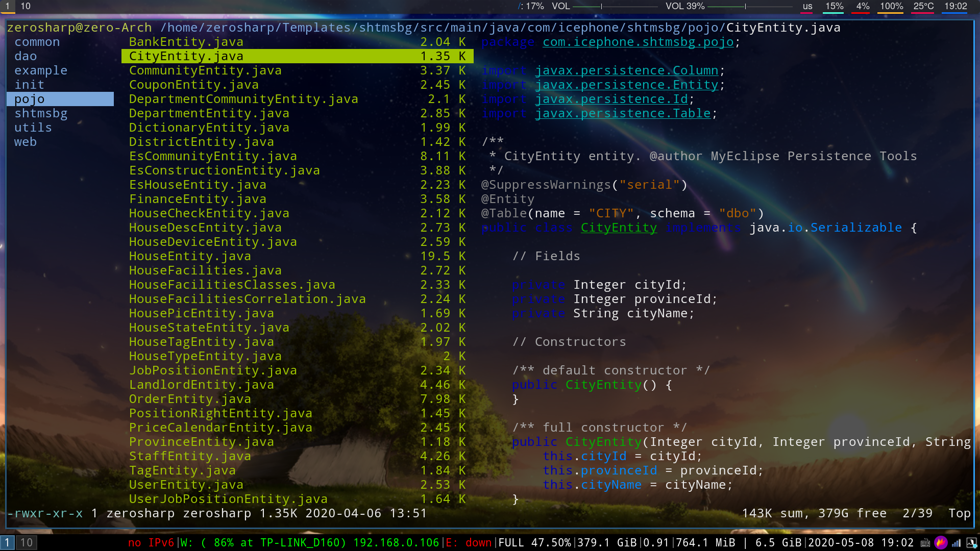Adjust the VOL 39% slider
The height and width of the screenshot is (551, 980).
(x=745, y=7)
